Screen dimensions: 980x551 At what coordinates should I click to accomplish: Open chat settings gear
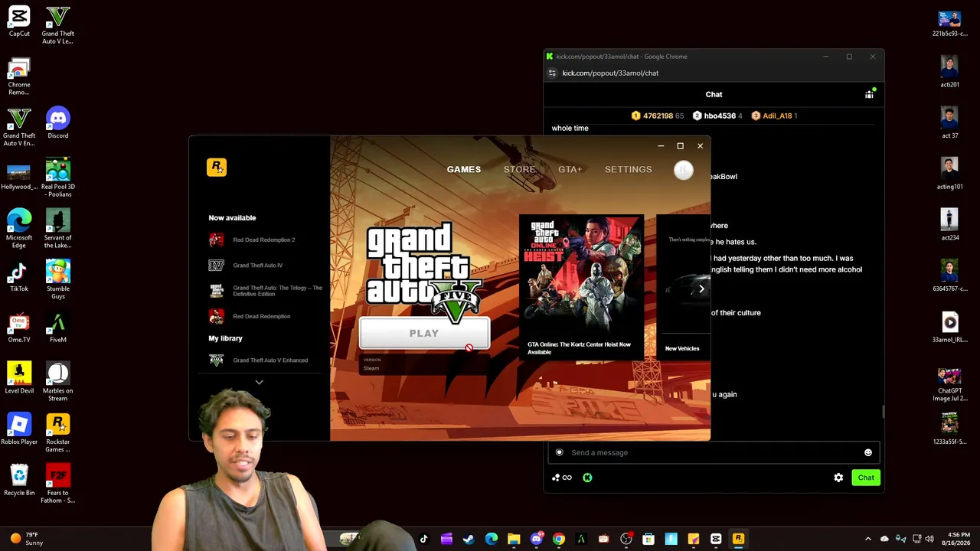pos(838,478)
